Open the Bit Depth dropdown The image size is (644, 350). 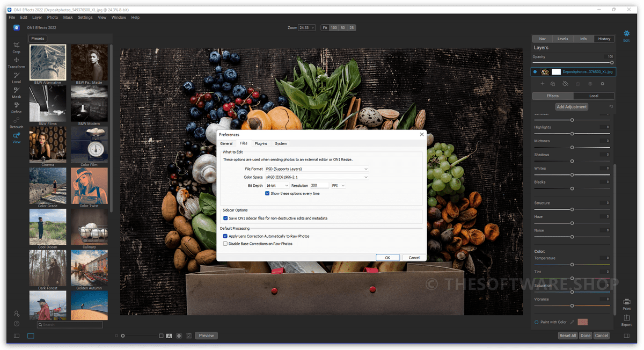tap(277, 186)
